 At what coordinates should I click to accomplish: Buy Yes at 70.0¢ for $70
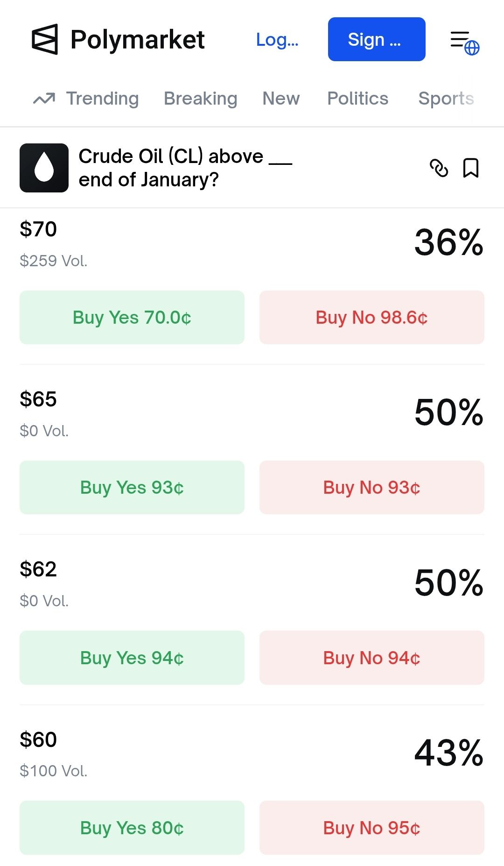pyautogui.click(x=132, y=318)
